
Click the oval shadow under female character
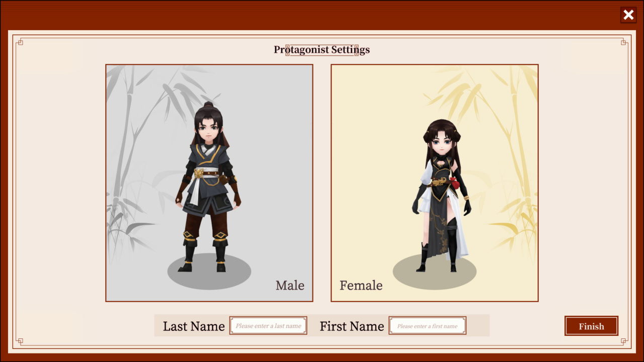tap(435, 272)
